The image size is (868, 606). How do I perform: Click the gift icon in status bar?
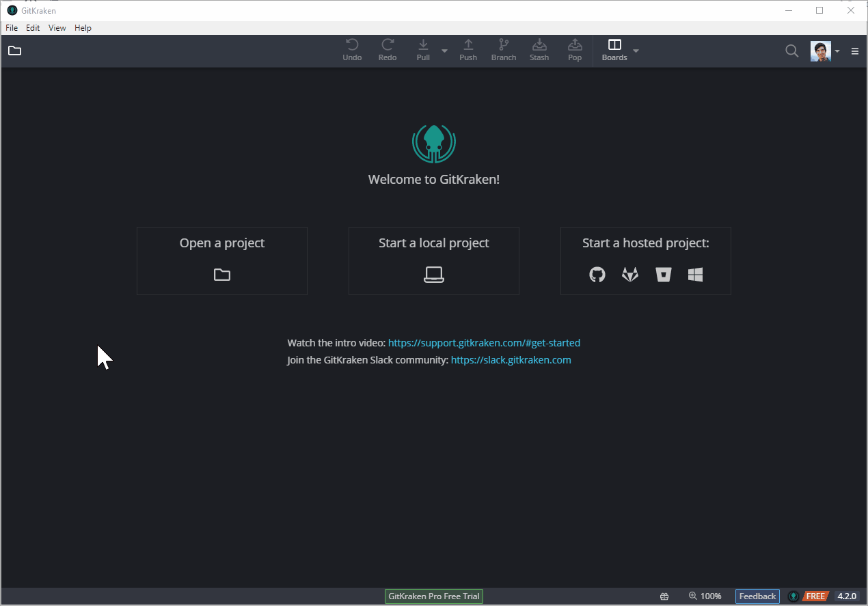click(664, 596)
